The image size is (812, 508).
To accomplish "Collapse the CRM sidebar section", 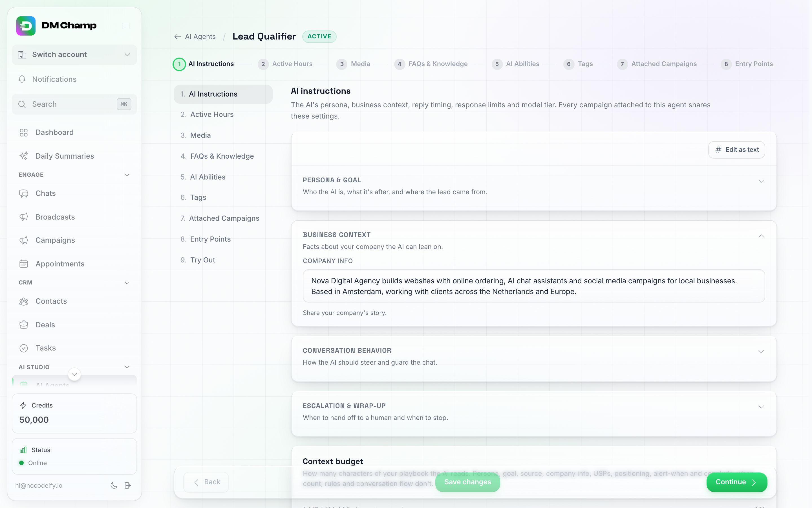I will click(x=127, y=283).
